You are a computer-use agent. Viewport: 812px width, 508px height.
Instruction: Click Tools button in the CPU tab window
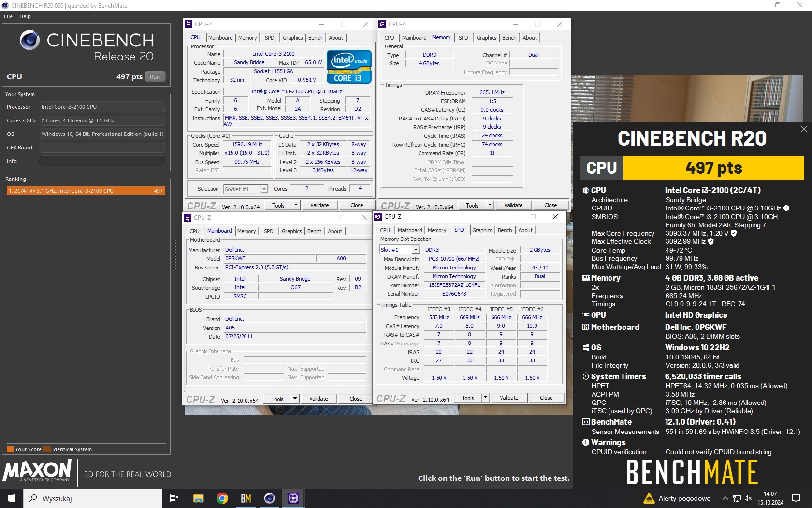[278, 205]
